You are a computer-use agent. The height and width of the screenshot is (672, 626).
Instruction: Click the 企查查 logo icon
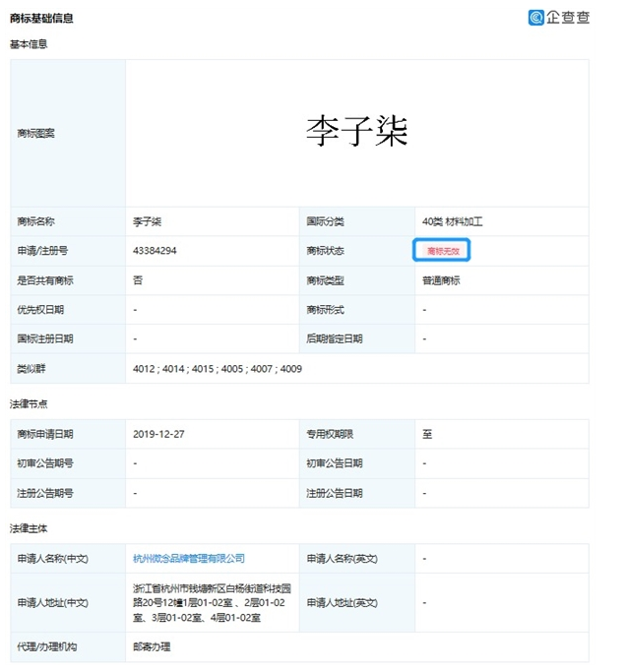pos(535,17)
